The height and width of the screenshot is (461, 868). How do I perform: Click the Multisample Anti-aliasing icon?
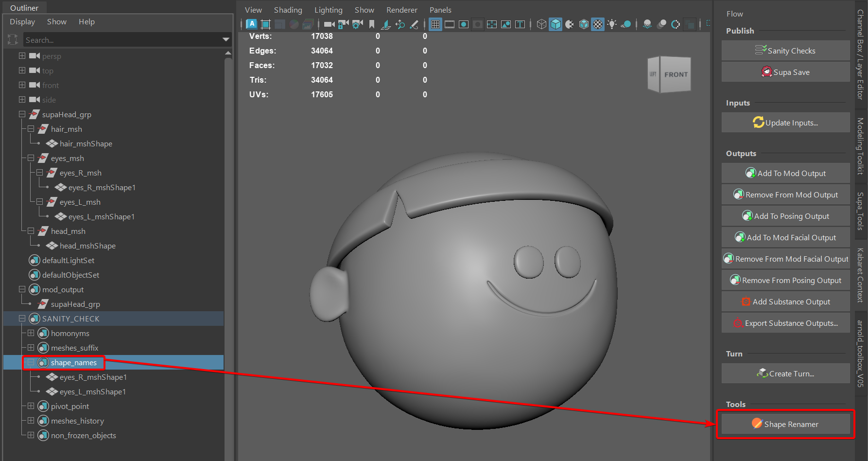click(676, 24)
